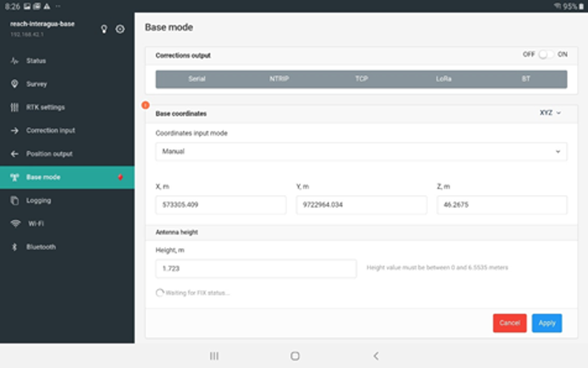
Task: Open Wi-Fi settings in the sidebar
Action: [x=67, y=224]
